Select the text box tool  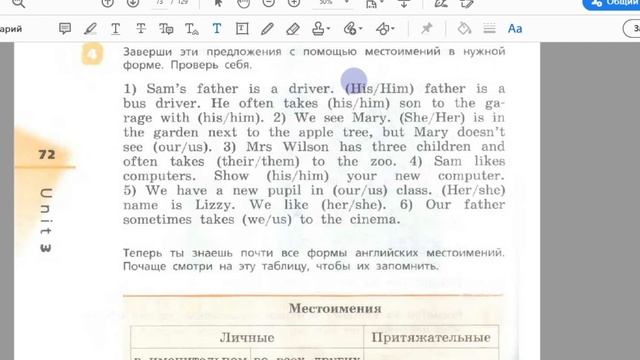[242, 29]
